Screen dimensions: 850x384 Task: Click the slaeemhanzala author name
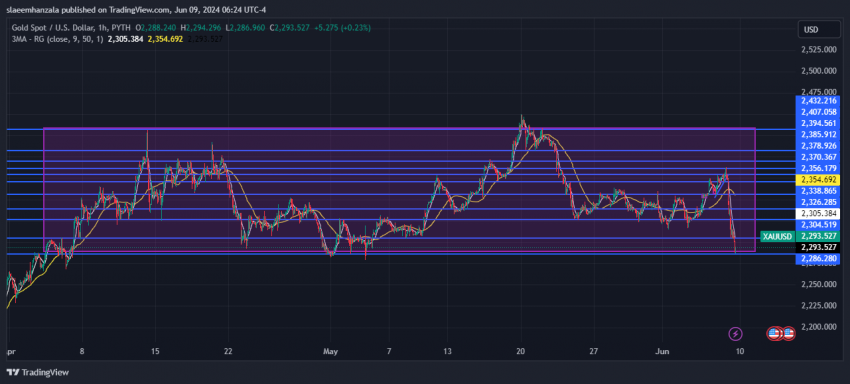click(x=34, y=10)
